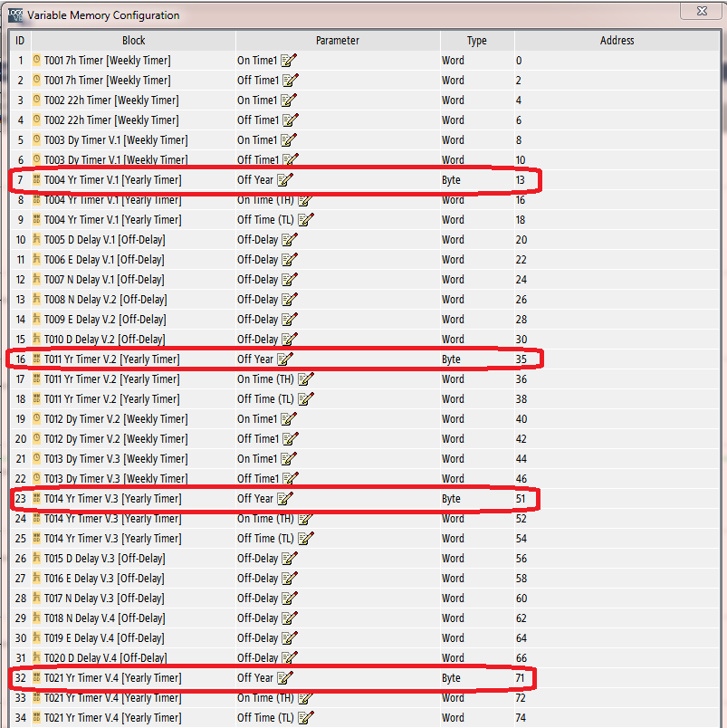
Task: Select T010 D Delay V.2 [Off-Delay] row
Action: (x=365, y=340)
